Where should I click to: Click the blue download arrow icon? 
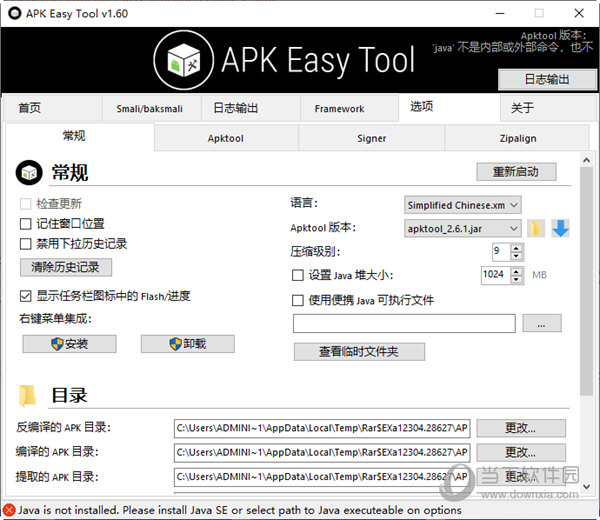[x=560, y=228]
